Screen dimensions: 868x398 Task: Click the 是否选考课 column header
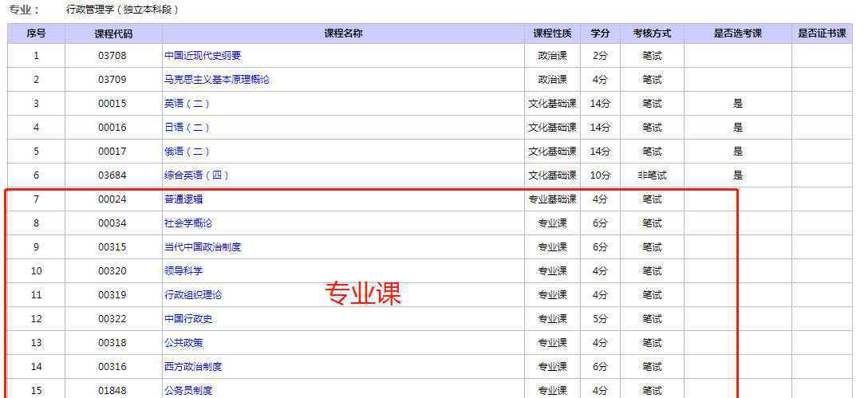click(738, 33)
